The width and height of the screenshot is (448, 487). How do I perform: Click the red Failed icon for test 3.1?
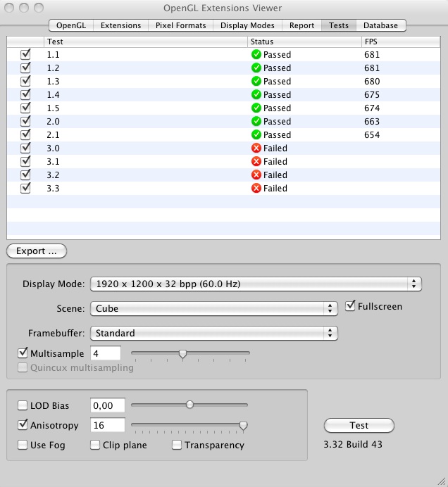pyautogui.click(x=256, y=161)
